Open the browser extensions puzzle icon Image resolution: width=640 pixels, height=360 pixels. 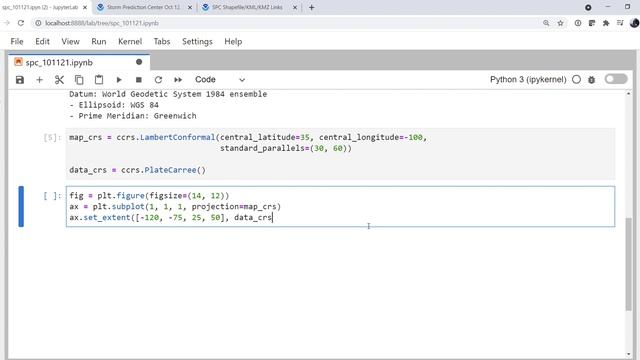pyautogui.click(x=606, y=23)
